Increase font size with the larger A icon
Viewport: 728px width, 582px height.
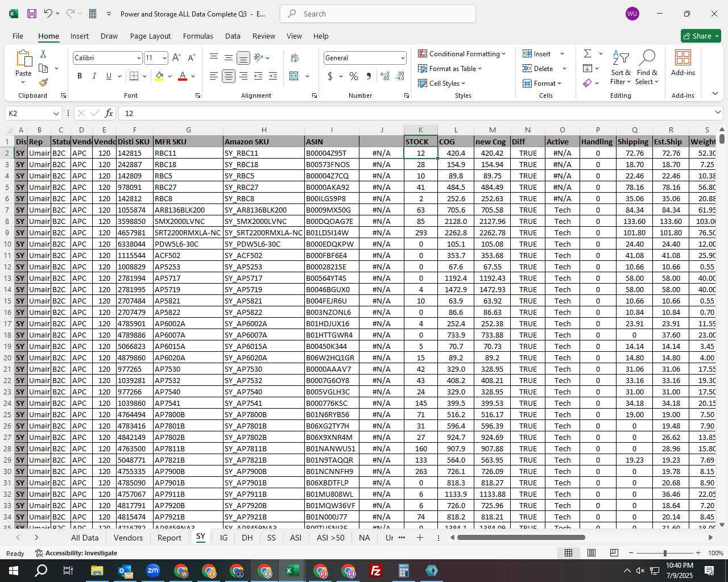tap(176, 58)
